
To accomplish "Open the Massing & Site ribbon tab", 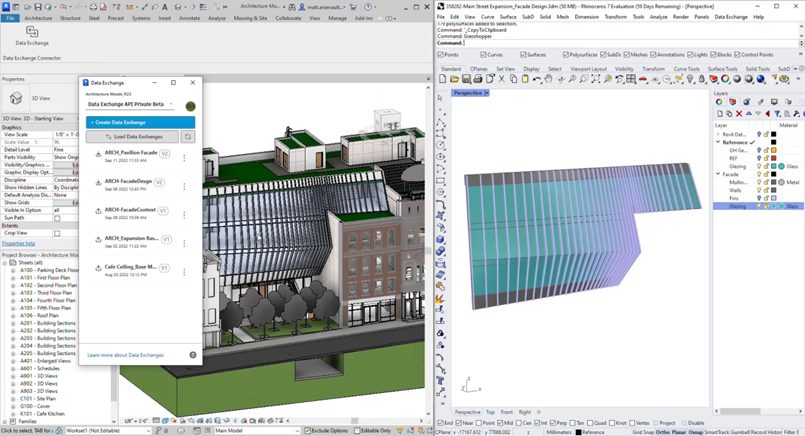I will [x=250, y=18].
